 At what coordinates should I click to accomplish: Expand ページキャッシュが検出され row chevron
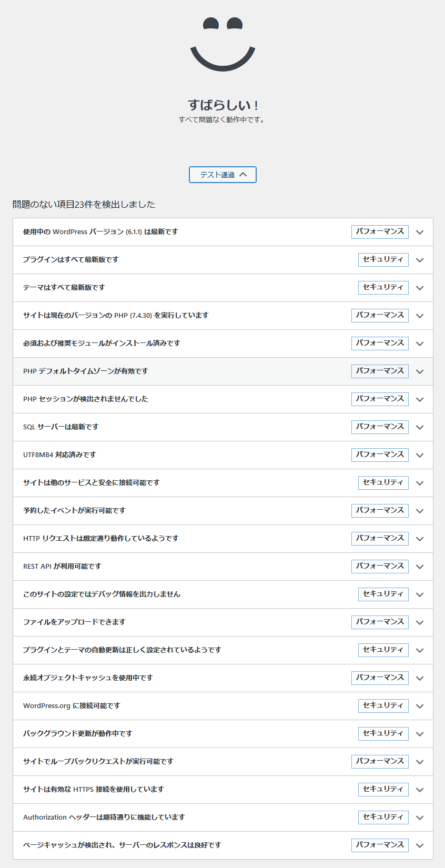(x=419, y=845)
